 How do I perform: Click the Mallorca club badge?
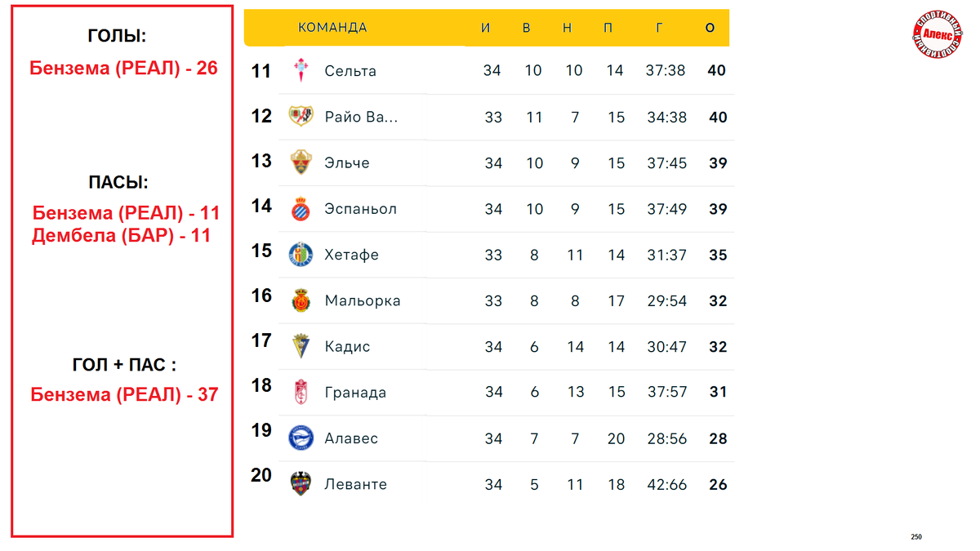point(301,300)
